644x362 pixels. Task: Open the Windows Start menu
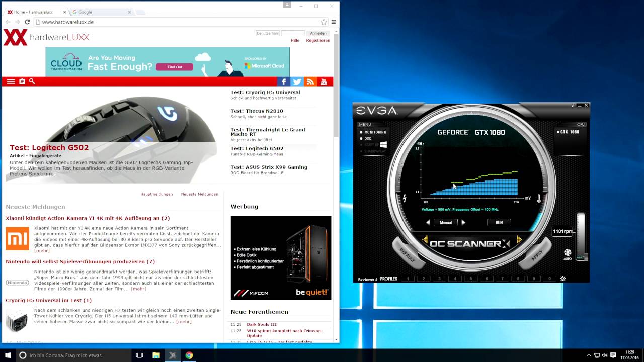(8, 355)
